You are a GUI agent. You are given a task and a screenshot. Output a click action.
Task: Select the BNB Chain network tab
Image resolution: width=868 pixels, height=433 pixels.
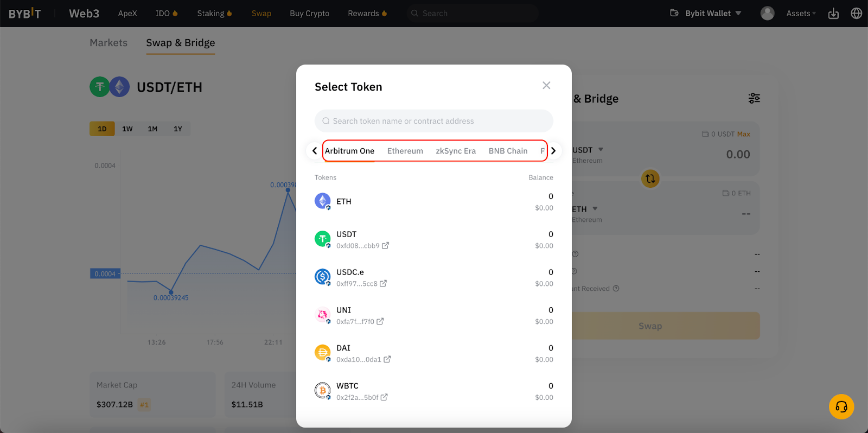tap(508, 151)
